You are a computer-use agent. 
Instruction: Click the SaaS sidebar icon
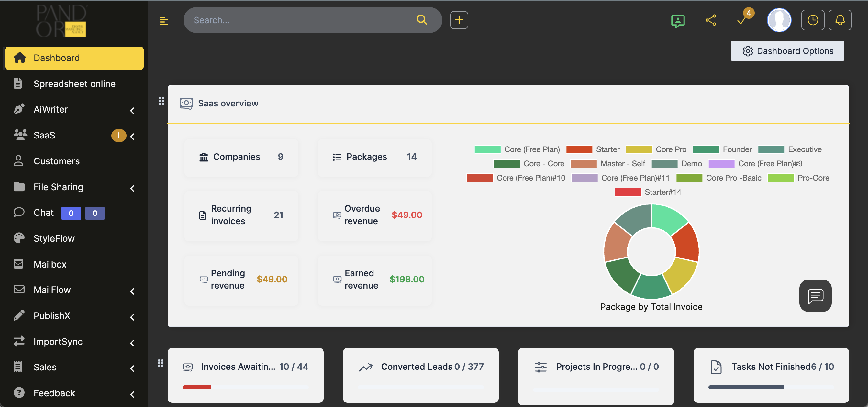point(19,135)
